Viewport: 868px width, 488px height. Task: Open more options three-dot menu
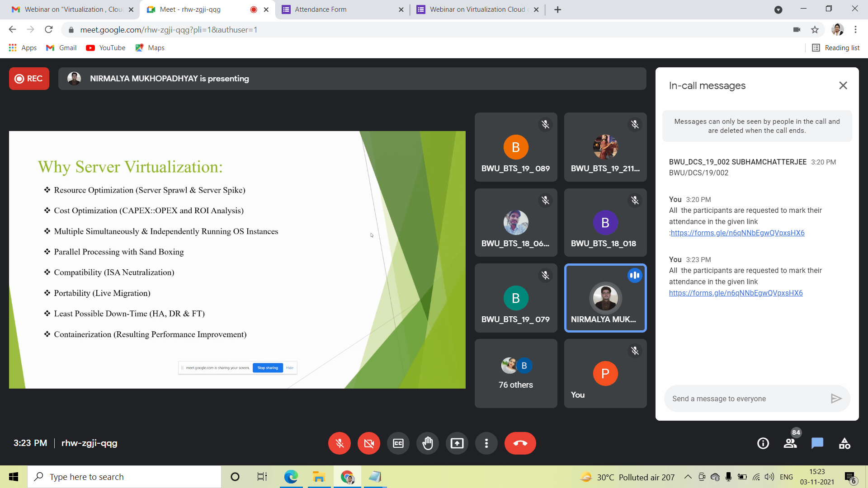tap(486, 443)
